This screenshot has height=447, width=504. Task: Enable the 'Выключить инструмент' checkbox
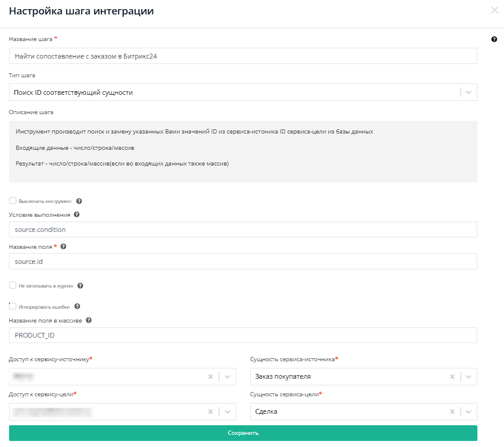tap(13, 201)
